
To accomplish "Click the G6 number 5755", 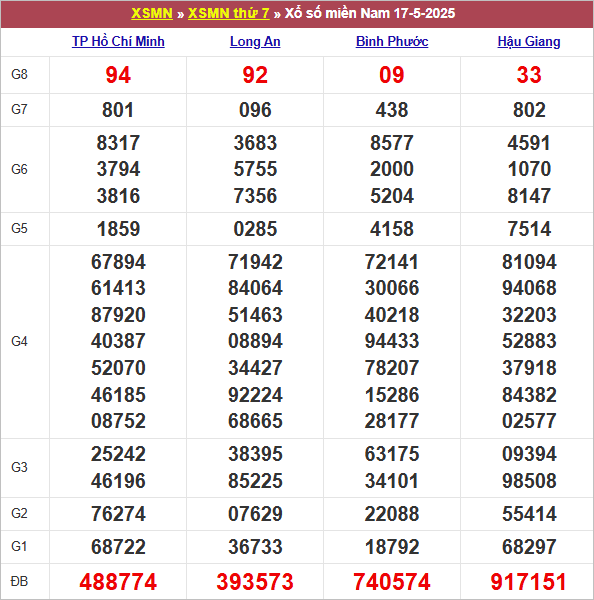I will click(255, 169).
